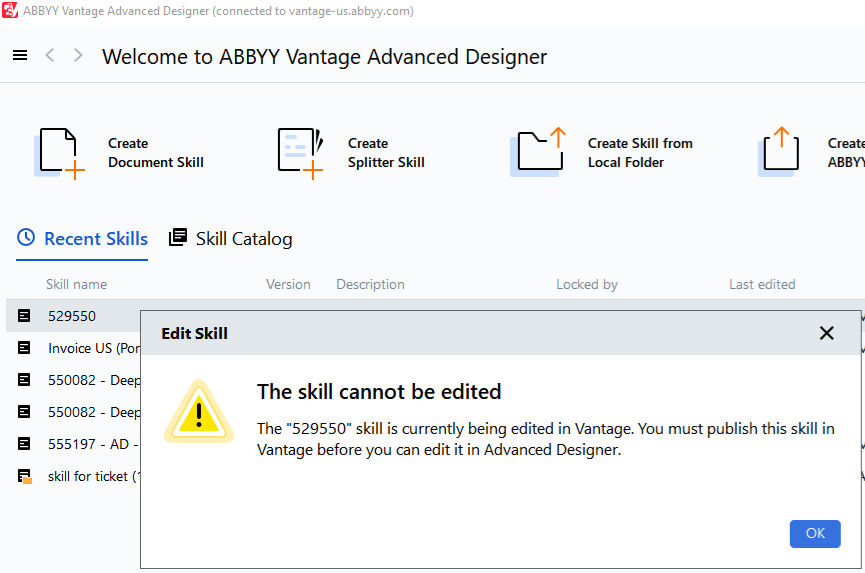Click the catalog icon beside Skill Catalog
865x573 pixels.
point(178,237)
